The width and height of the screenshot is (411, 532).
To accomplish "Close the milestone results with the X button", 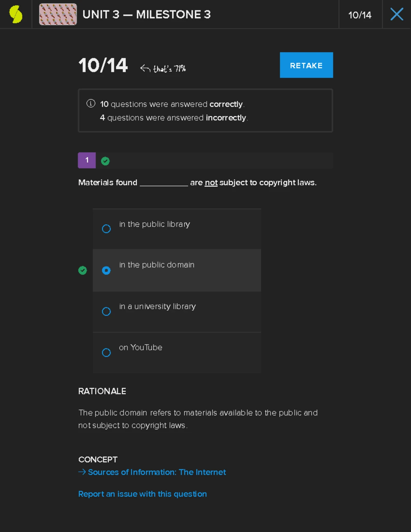I will pos(397,14).
